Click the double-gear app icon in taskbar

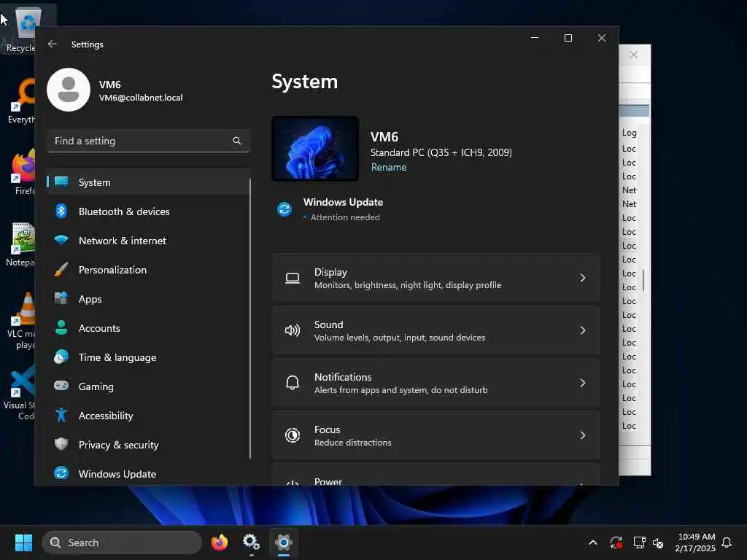tap(251, 542)
